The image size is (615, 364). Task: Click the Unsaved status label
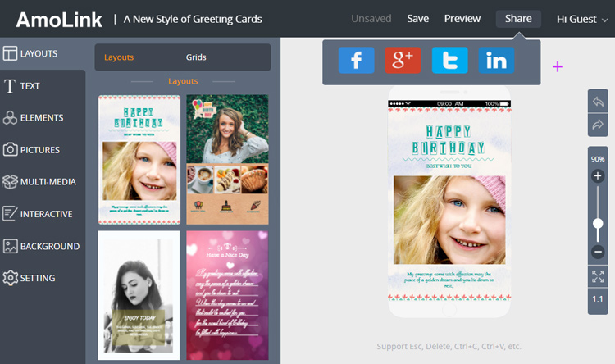[x=371, y=19]
